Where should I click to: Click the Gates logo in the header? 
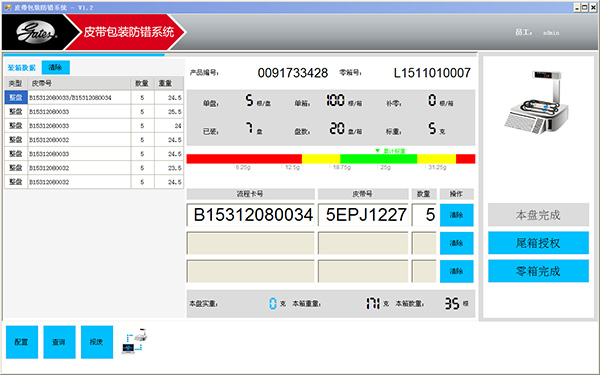click(x=36, y=32)
